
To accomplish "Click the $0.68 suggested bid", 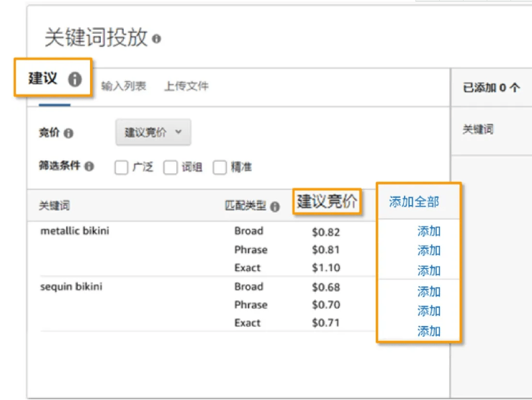I will click(x=325, y=288).
